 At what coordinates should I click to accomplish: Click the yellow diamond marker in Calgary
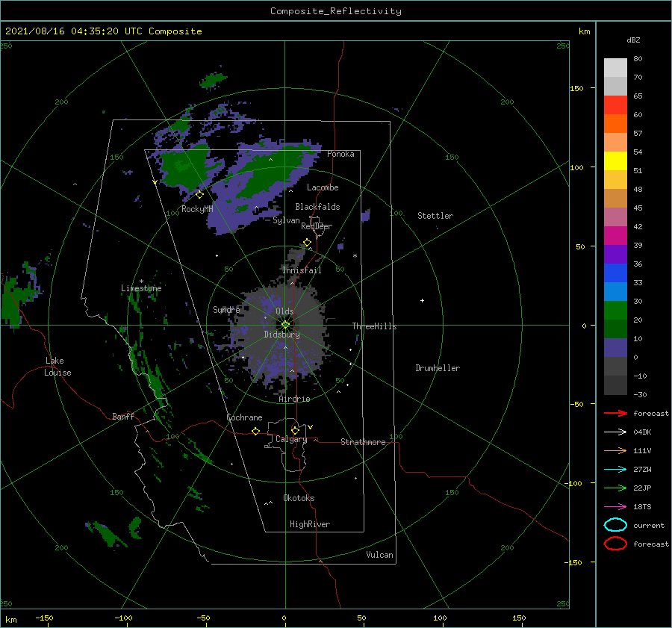(x=295, y=430)
